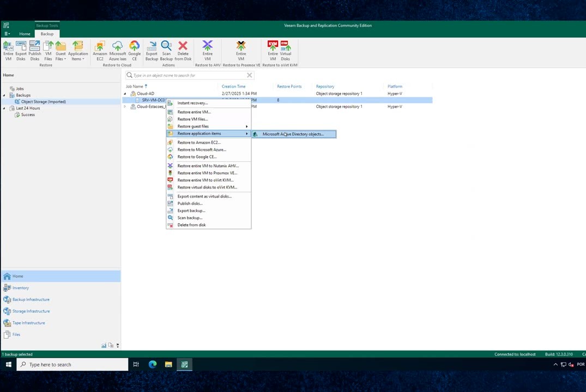Choose Restore entire VM to Nutanix AHV

click(x=209, y=166)
